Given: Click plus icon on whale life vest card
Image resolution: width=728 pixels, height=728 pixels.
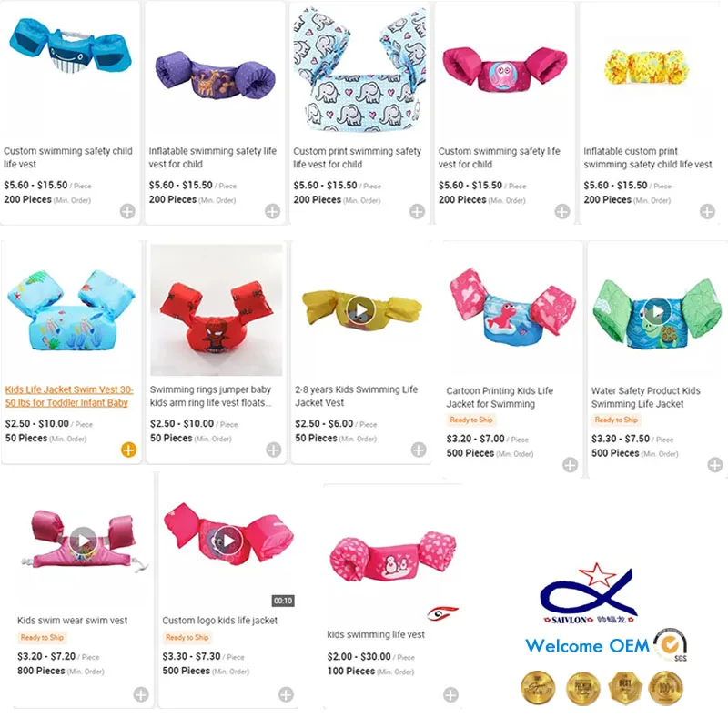Looking at the screenshot, I should (127, 211).
